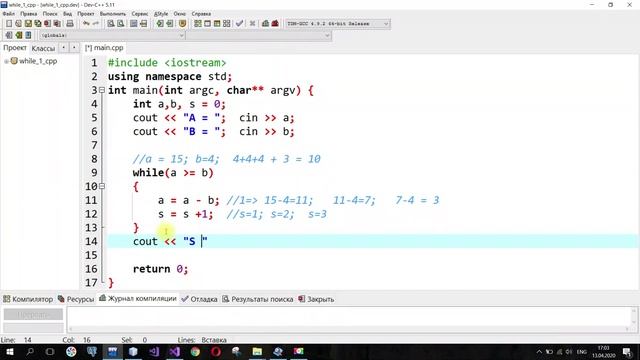Image resolution: width=640 pixels, height=360 pixels.
Task: Click the left tab-scroll arrow beside Классы
Action: pos(63,48)
